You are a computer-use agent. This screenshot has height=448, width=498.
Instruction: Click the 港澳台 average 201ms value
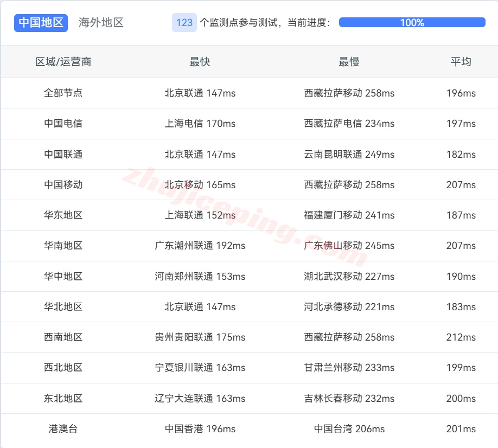click(461, 429)
